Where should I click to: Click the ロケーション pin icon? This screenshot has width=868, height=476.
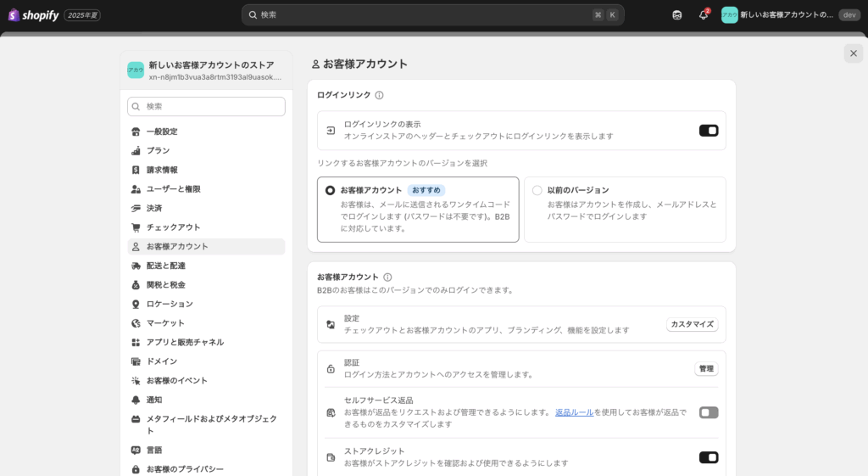tap(136, 304)
